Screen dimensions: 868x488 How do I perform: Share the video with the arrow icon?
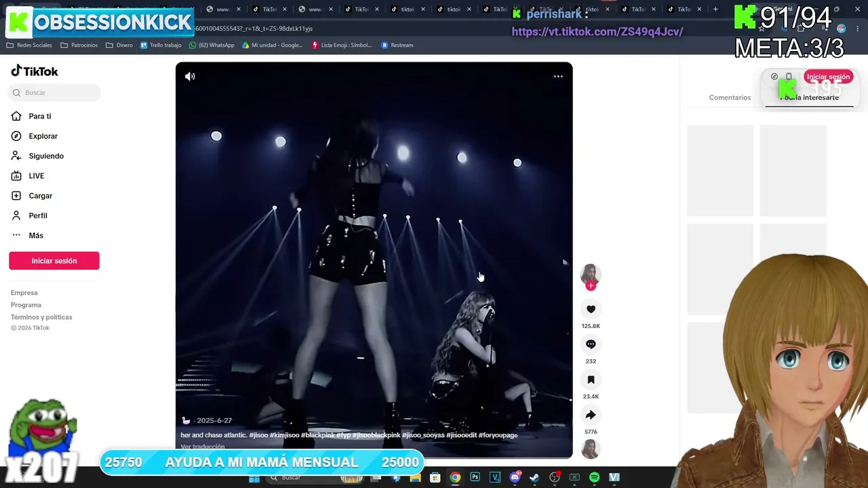(x=591, y=415)
